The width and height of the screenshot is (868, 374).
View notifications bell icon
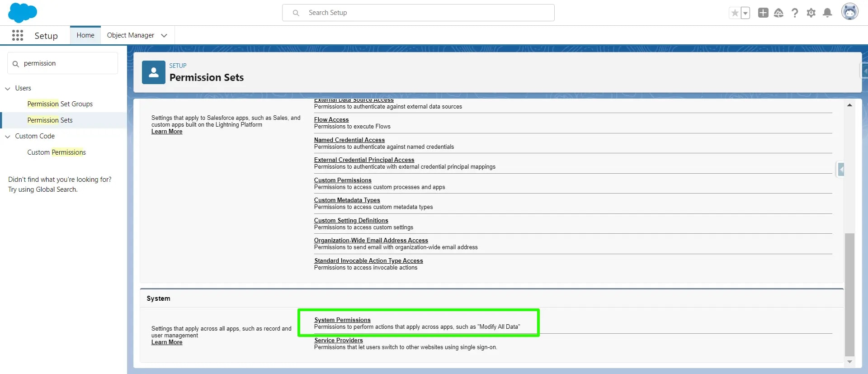pyautogui.click(x=827, y=13)
